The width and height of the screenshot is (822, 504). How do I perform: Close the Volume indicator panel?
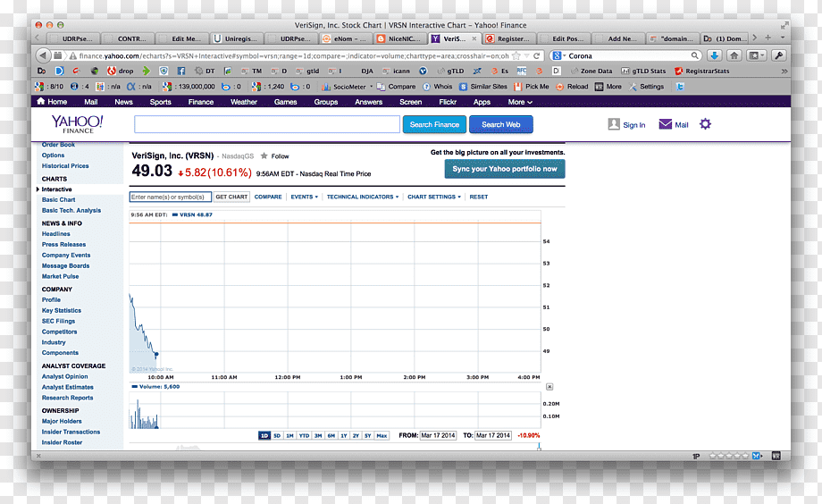pos(549,387)
